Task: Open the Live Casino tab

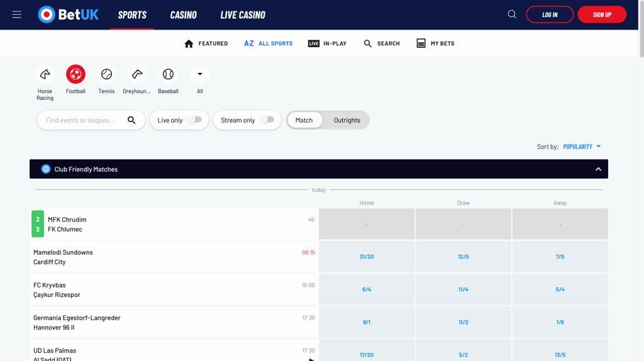Action: 243,15
